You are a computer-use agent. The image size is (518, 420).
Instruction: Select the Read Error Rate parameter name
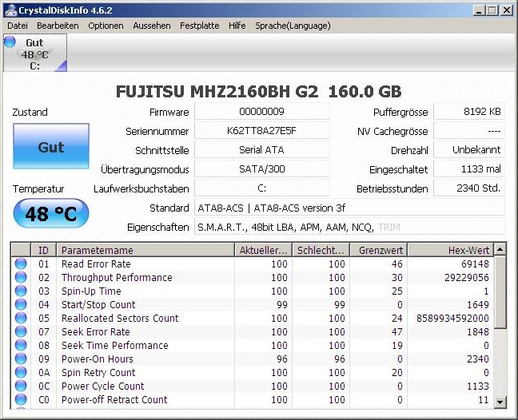pos(96,264)
